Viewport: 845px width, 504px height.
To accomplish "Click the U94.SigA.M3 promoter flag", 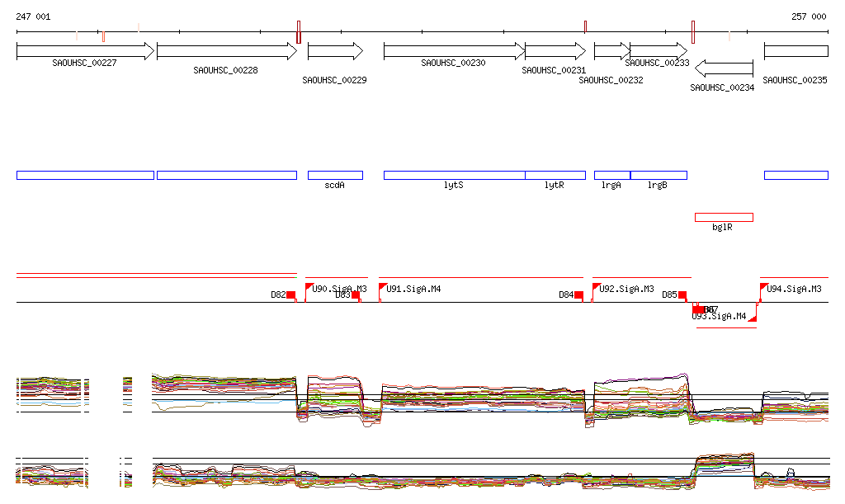I will [763, 286].
